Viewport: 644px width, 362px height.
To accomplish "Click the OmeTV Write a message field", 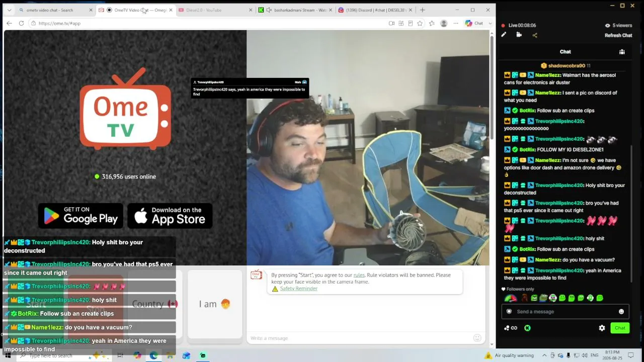I will (x=361, y=338).
